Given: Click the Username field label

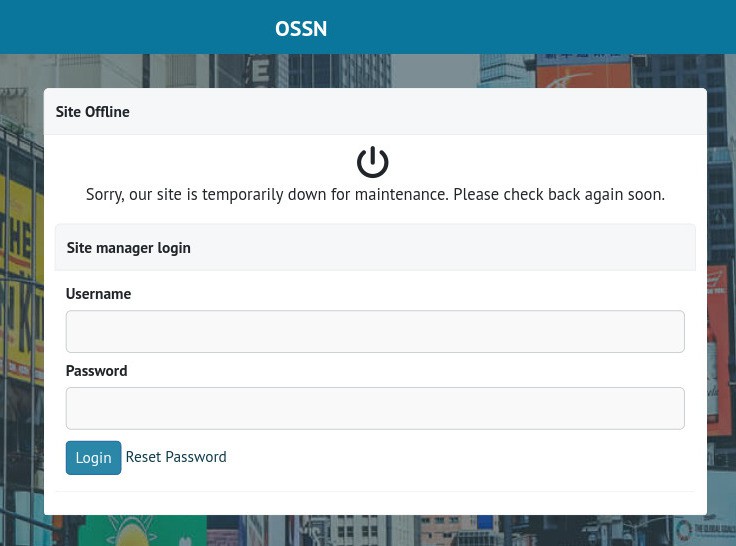Looking at the screenshot, I should (98, 294).
